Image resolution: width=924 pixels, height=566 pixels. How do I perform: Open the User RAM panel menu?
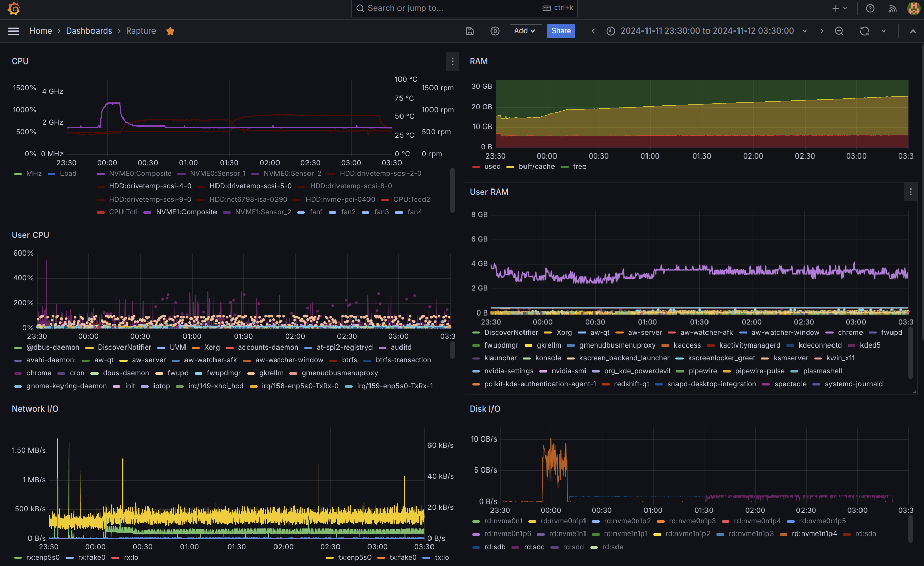911,192
